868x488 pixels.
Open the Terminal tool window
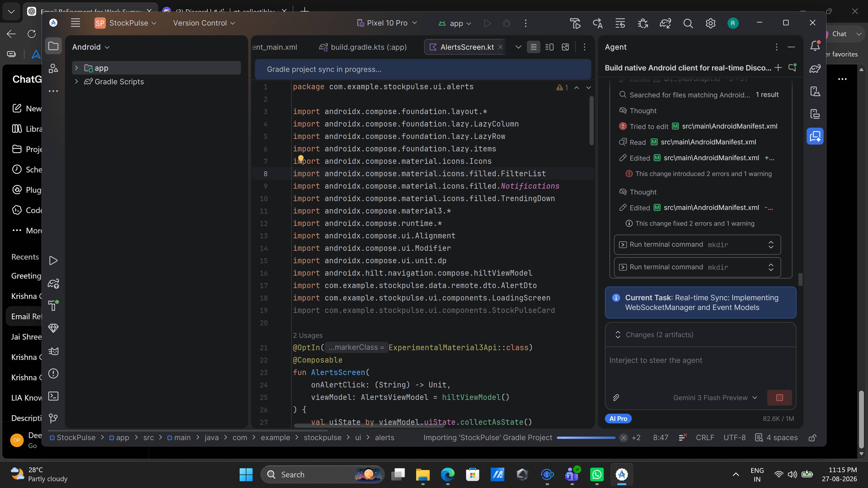[x=53, y=396]
